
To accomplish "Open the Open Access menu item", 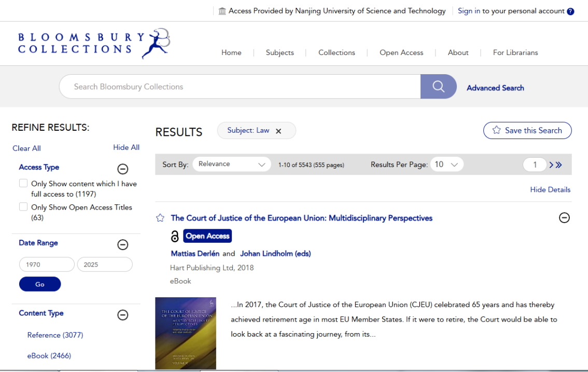I will pos(401,52).
